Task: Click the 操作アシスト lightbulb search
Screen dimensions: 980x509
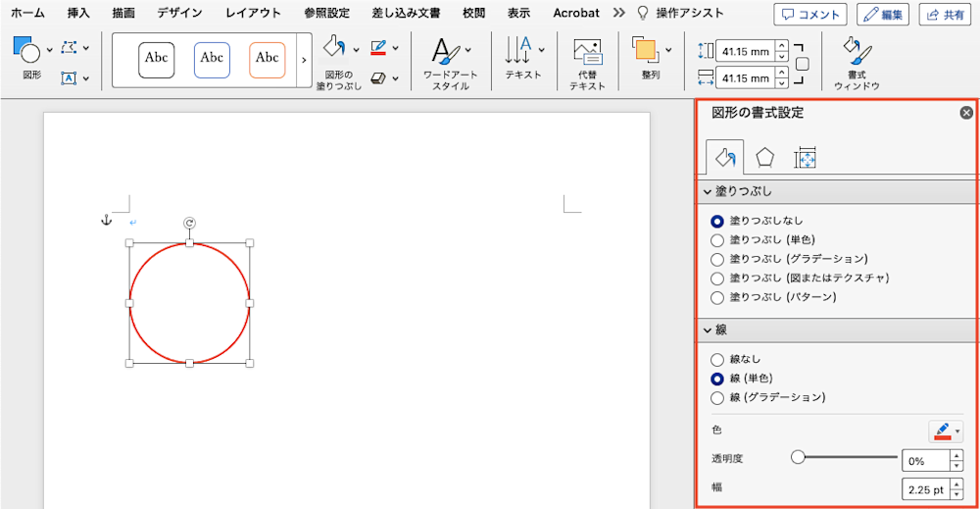Action: click(680, 13)
